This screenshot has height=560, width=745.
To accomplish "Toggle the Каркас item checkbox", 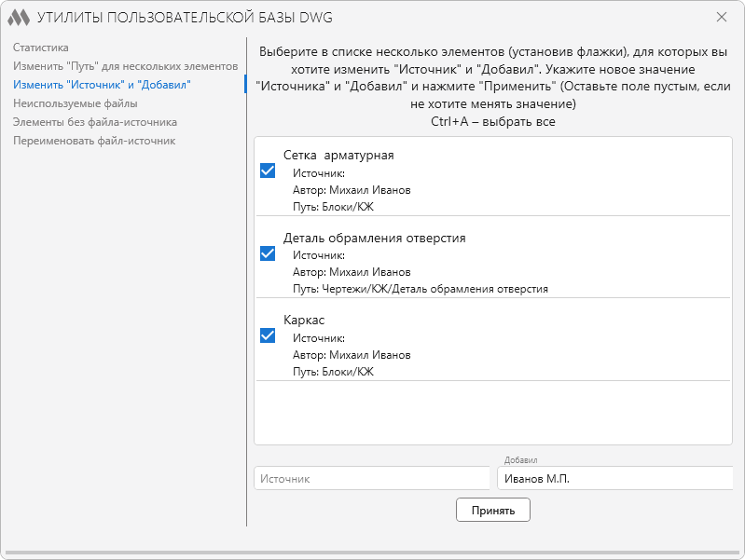I will [x=268, y=335].
